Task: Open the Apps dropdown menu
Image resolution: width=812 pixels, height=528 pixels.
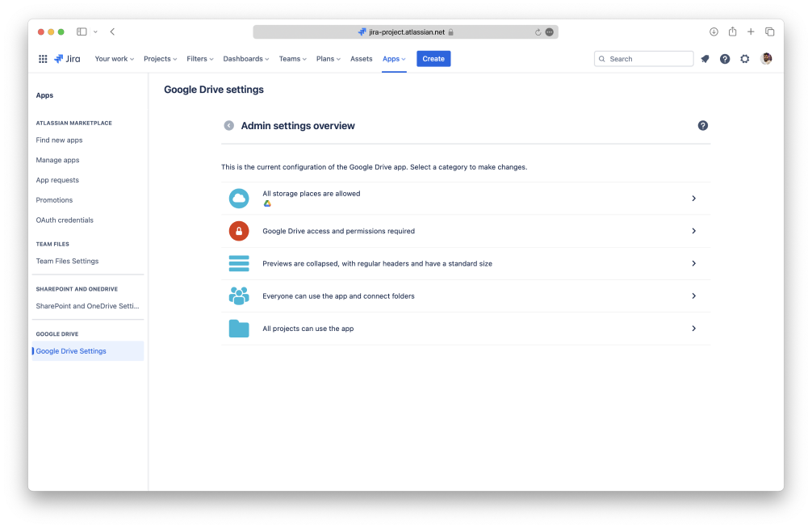Action: 394,59
